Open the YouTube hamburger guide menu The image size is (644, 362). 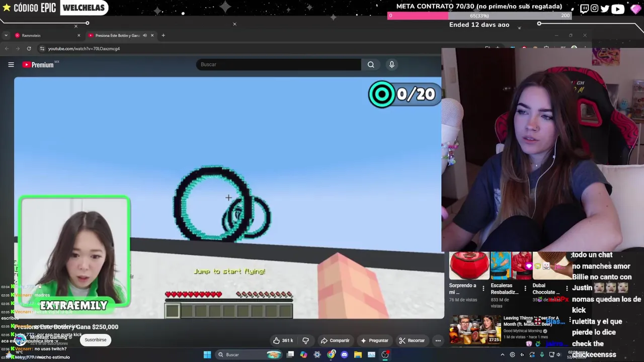point(11,64)
